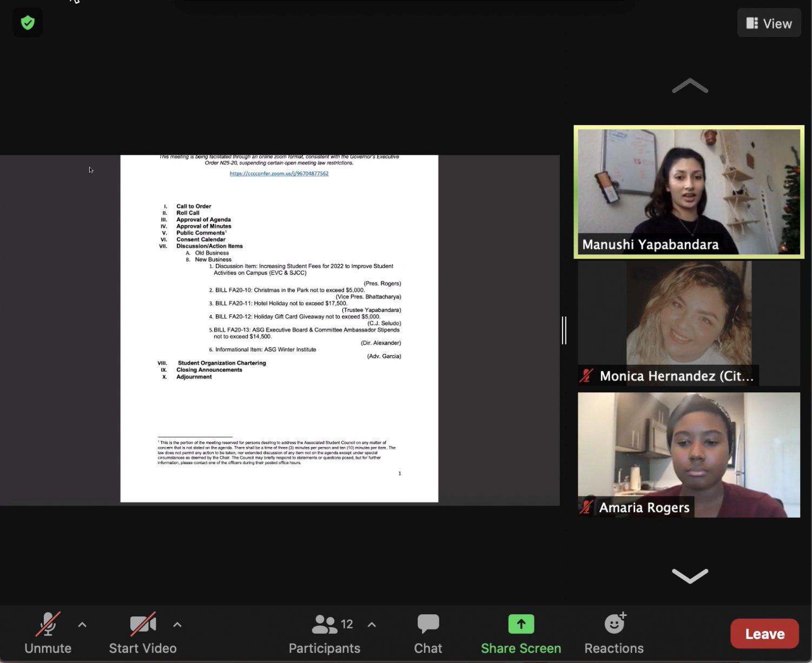
Task: Open the Chat panel
Action: (x=428, y=633)
